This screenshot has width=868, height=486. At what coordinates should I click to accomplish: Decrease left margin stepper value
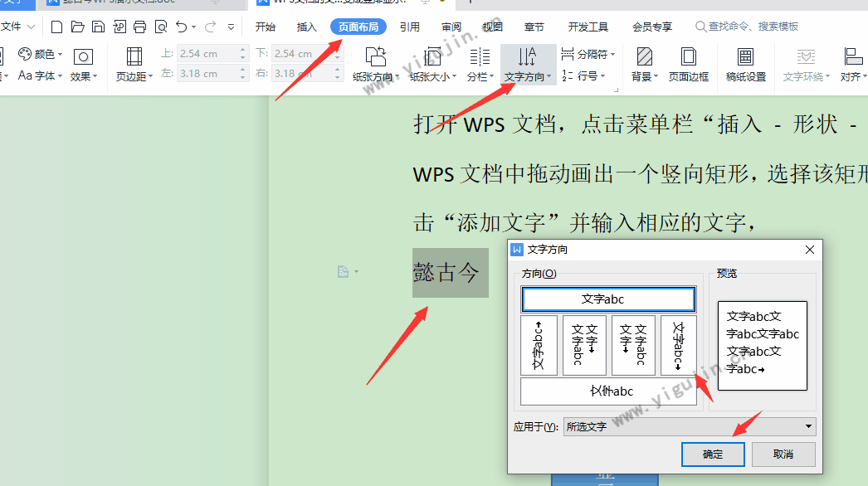click(x=242, y=77)
